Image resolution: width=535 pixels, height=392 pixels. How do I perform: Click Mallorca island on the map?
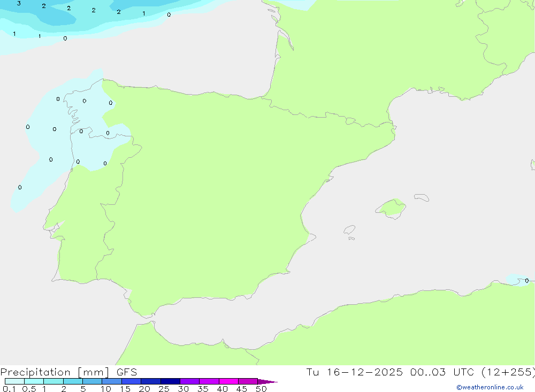(391, 208)
